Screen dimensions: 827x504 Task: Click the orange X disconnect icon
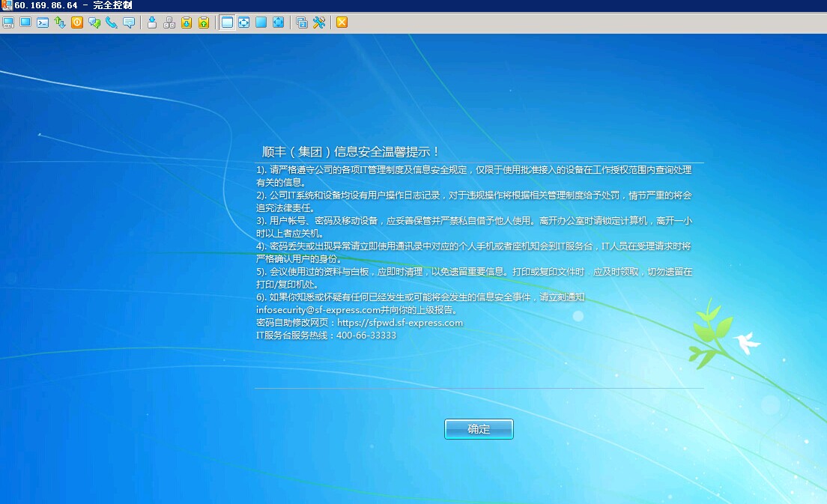(342, 22)
